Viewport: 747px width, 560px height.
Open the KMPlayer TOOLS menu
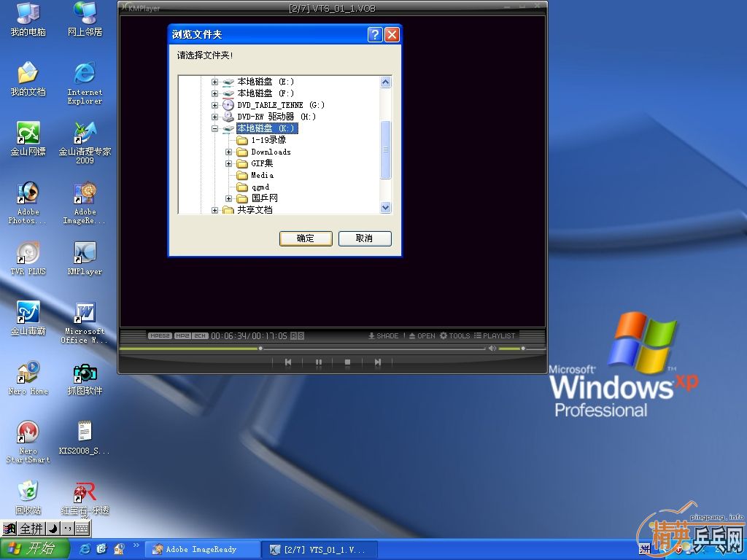[x=455, y=335]
